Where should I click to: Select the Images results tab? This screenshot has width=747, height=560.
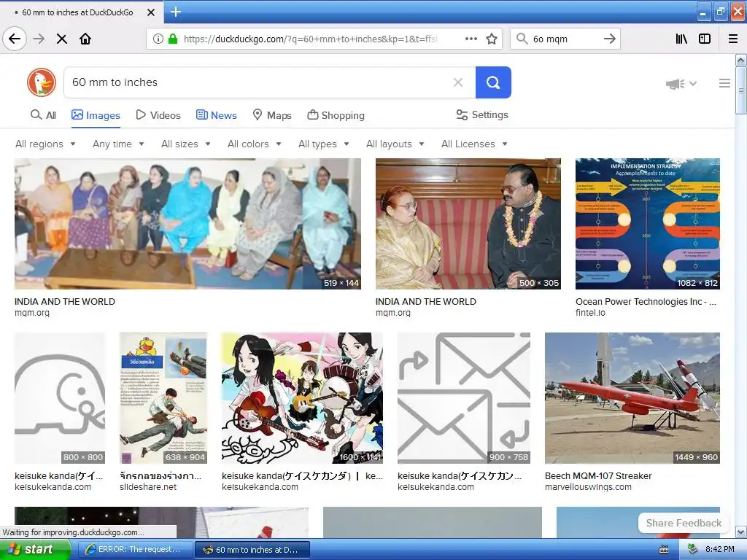(x=96, y=115)
